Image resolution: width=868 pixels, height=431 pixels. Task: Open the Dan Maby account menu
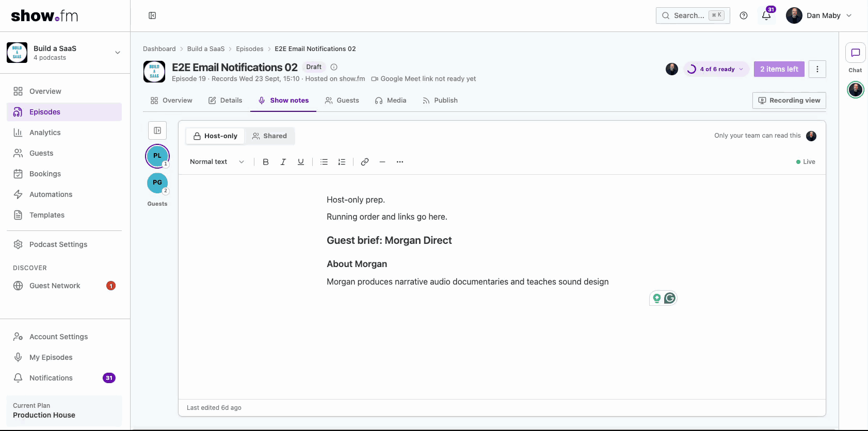point(819,15)
